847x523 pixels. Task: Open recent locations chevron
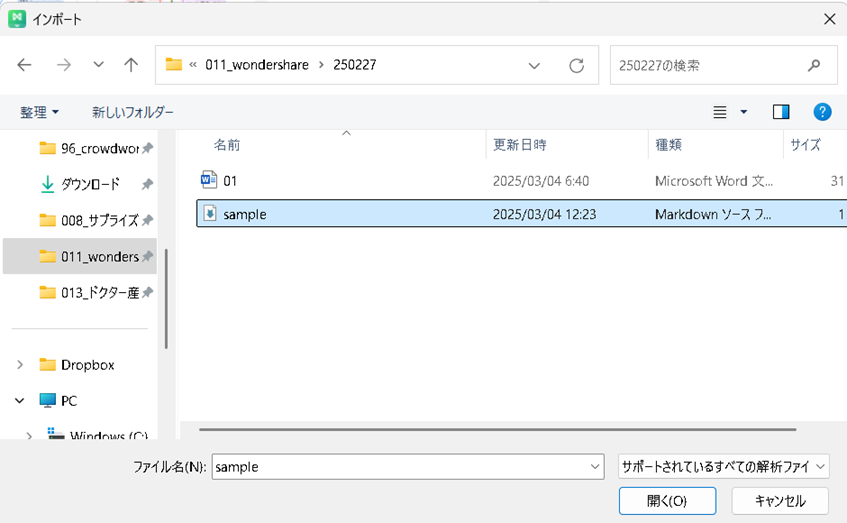tap(98, 65)
